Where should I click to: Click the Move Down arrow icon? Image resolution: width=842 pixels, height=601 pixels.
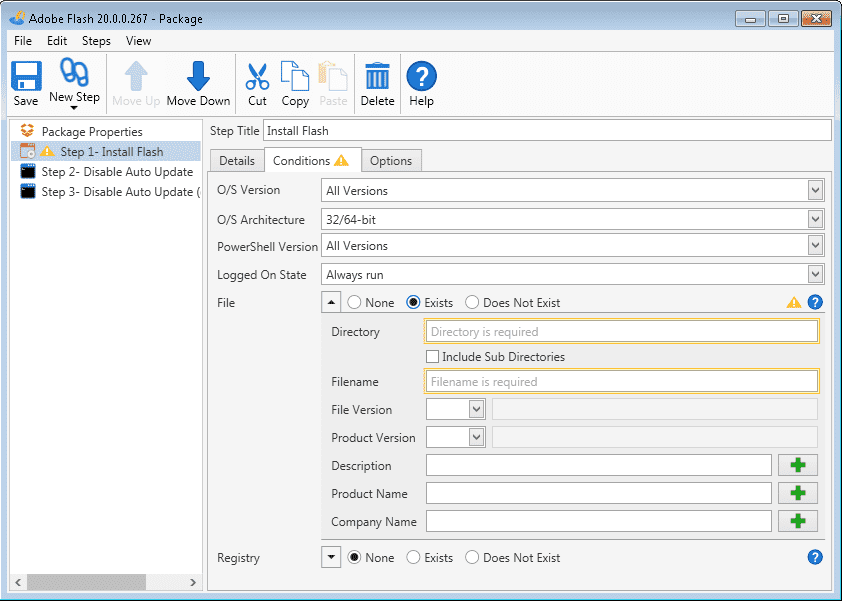pyautogui.click(x=198, y=76)
